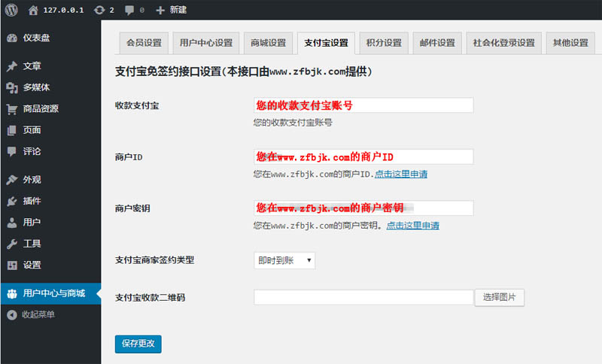Focus the 商户密钥 input field
602x364 pixels.
coord(363,208)
